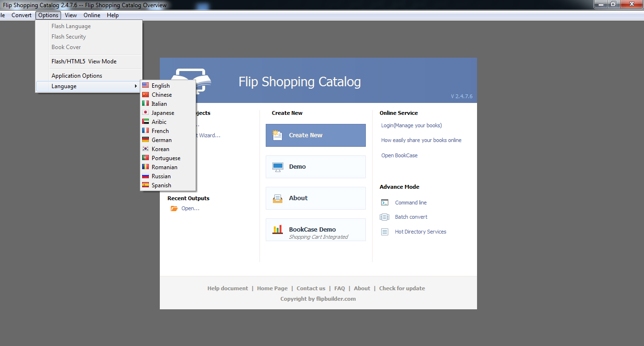Click the French flag icon
The image size is (644, 346).
145,131
